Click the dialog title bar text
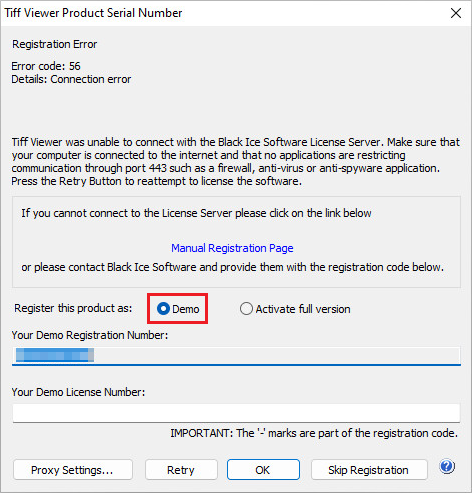Screen dimensions: 472x493 (93, 13)
